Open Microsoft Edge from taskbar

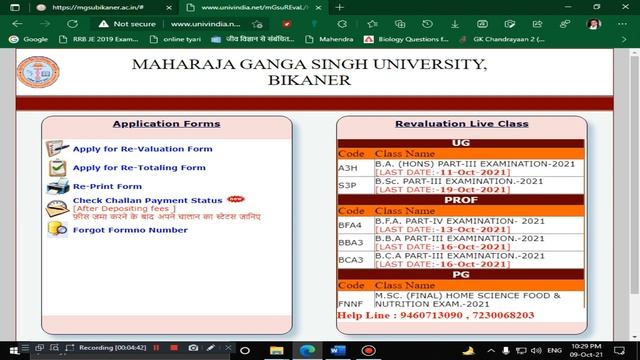click(307, 351)
